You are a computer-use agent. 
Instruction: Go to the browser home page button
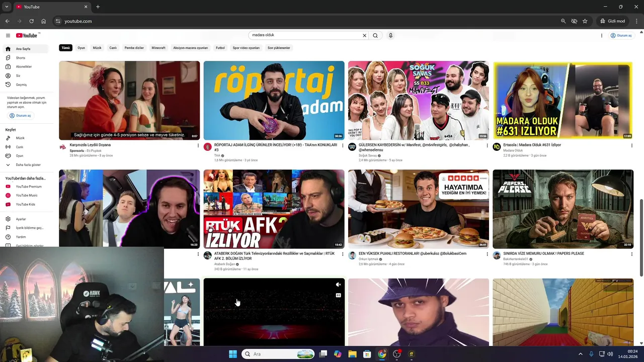(44, 21)
